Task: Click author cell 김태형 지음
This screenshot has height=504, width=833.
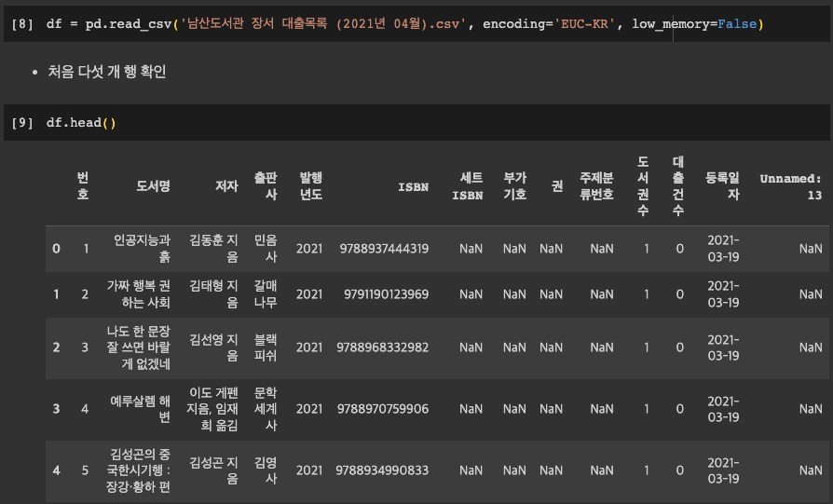Action: click(x=213, y=294)
